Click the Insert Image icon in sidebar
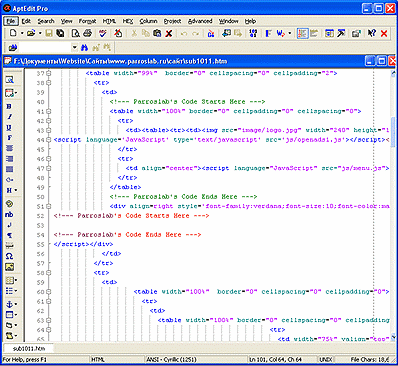Image resolution: width=398 pixels, height=366 pixels. click(x=9, y=267)
